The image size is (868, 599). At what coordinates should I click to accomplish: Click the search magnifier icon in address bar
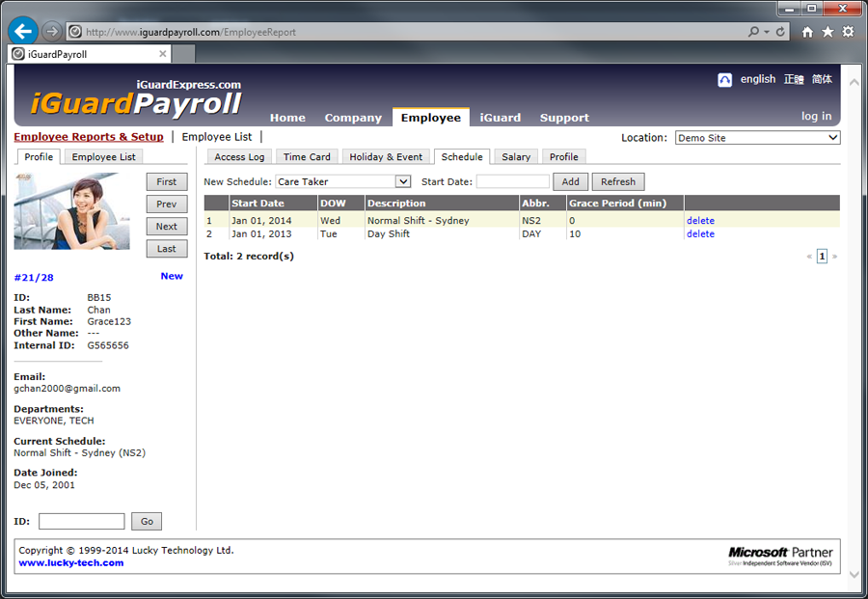753,32
